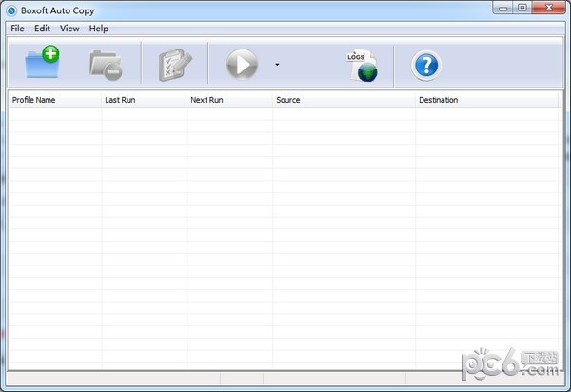571x392 pixels.
Task: Expand the dropdown arrow beside play
Action: tap(277, 65)
